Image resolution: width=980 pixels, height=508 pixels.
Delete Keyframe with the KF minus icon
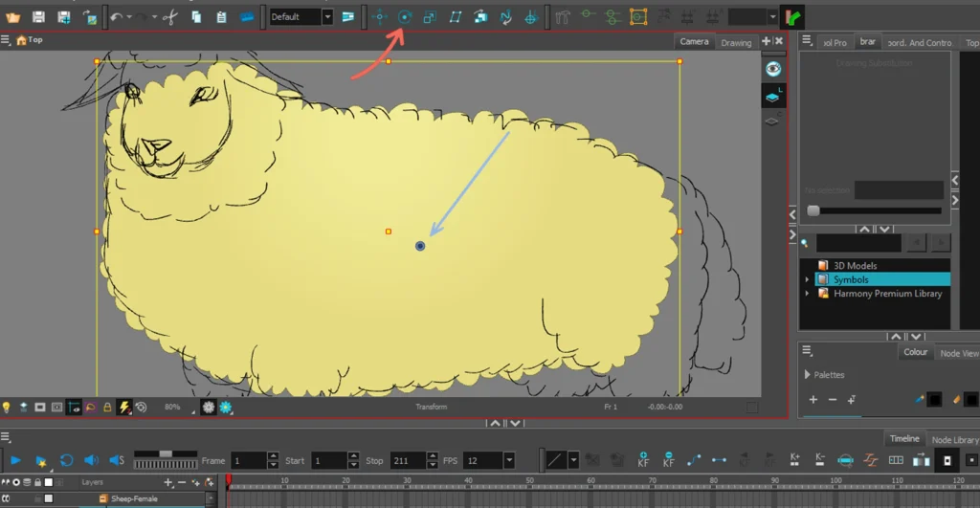click(x=669, y=460)
